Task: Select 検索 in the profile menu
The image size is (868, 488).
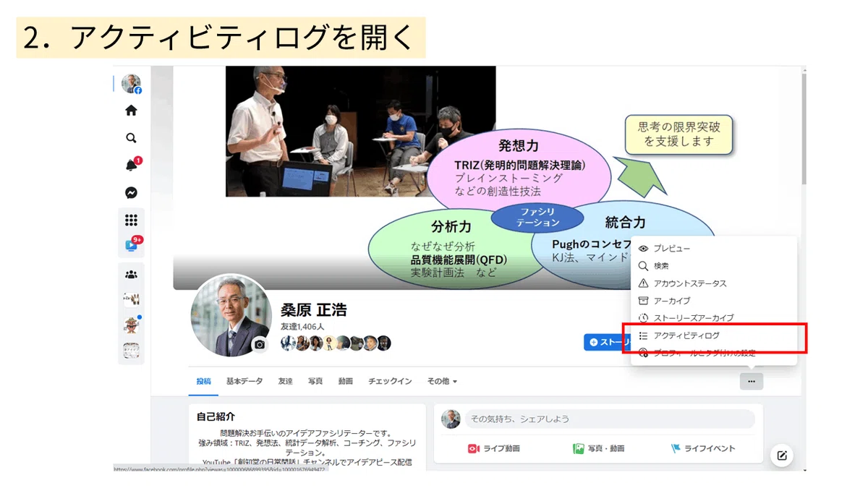Action: pos(714,266)
